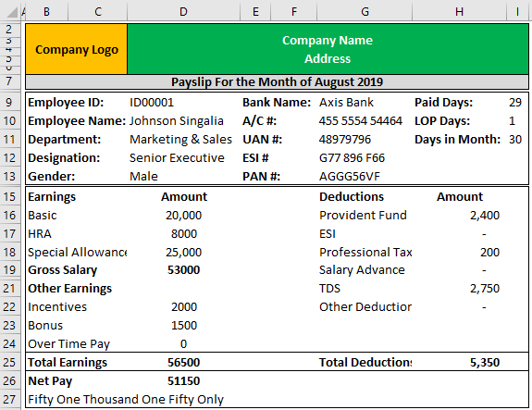Click LOP Days value 1

pos(512,121)
